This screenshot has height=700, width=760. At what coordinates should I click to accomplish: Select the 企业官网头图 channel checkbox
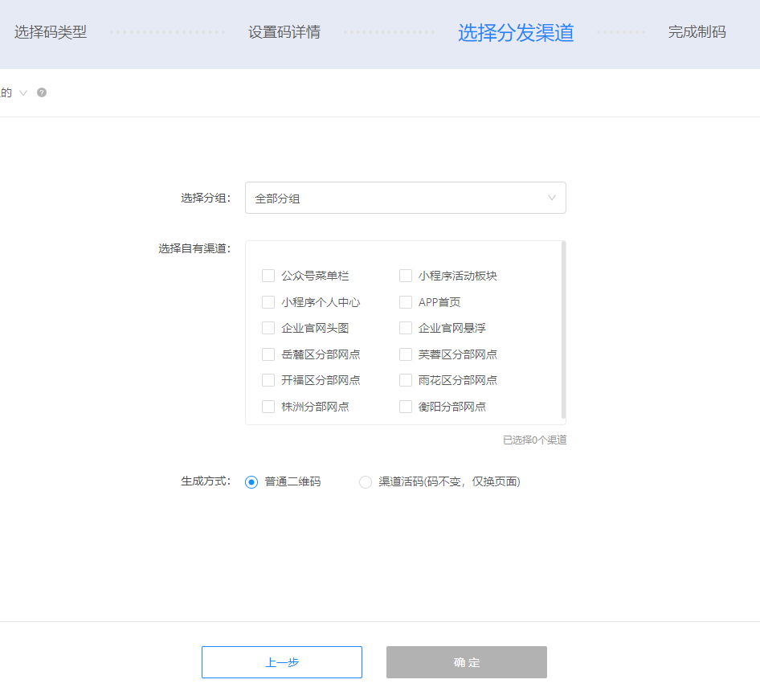point(268,328)
